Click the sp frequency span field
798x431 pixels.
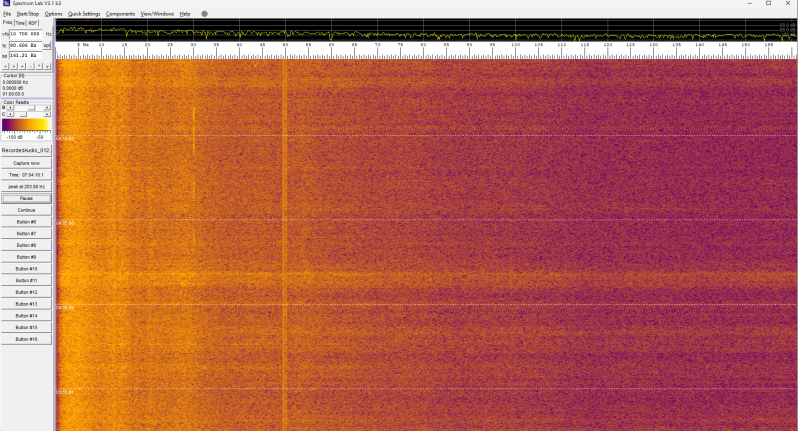click(25, 55)
